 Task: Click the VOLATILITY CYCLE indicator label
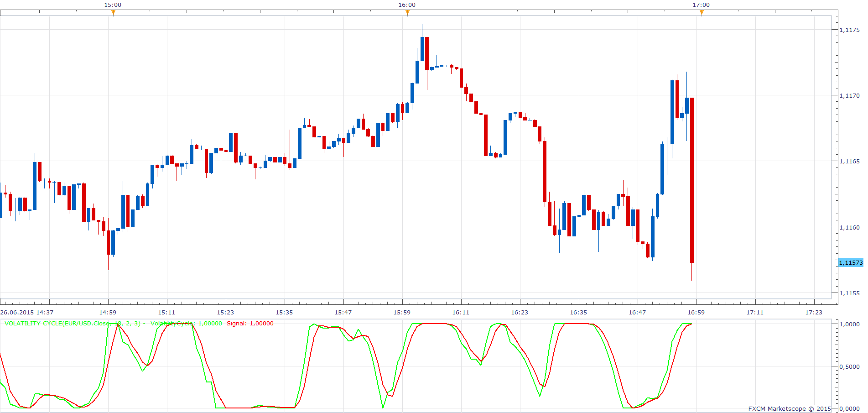point(75,324)
